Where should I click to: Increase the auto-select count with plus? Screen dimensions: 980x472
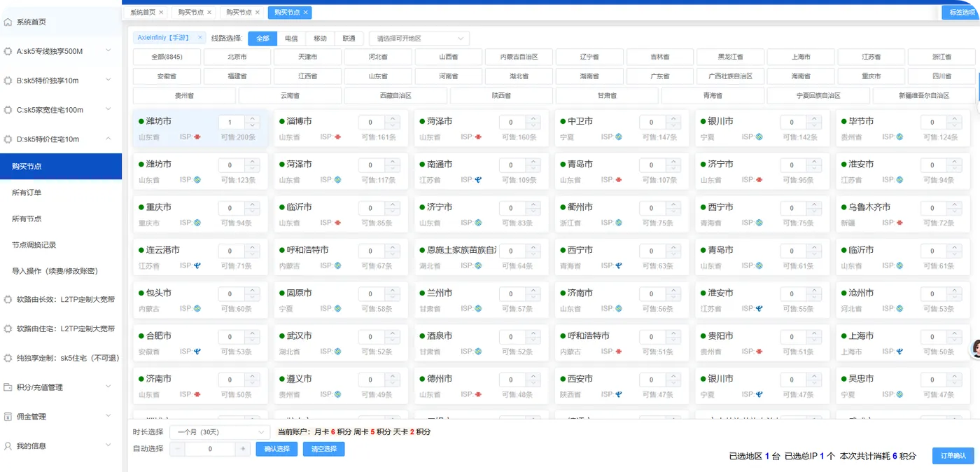243,449
